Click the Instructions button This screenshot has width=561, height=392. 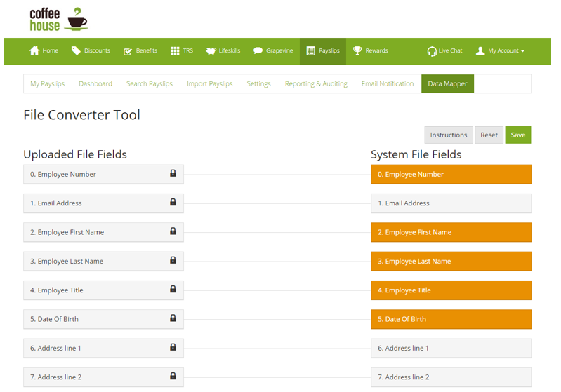pos(448,135)
